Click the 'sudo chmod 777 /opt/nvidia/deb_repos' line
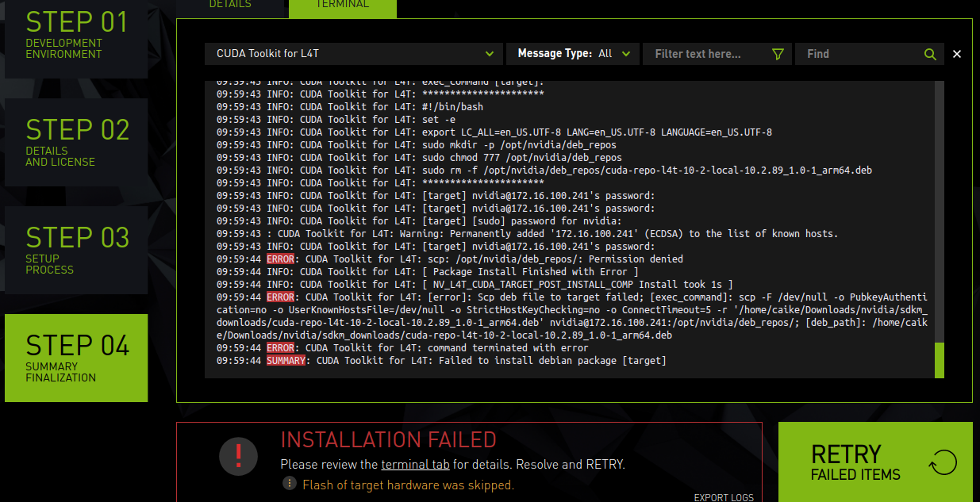The image size is (980, 502). [419, 158]
